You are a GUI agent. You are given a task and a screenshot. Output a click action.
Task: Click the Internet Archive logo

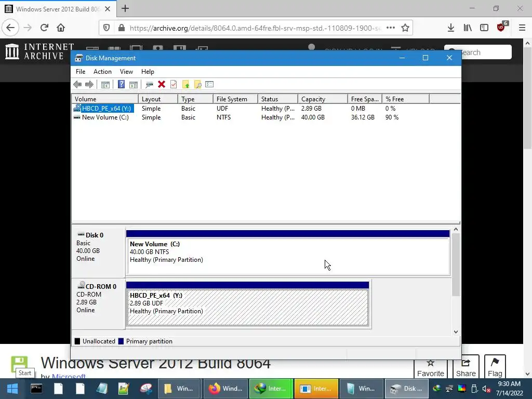tap(39, 51)
